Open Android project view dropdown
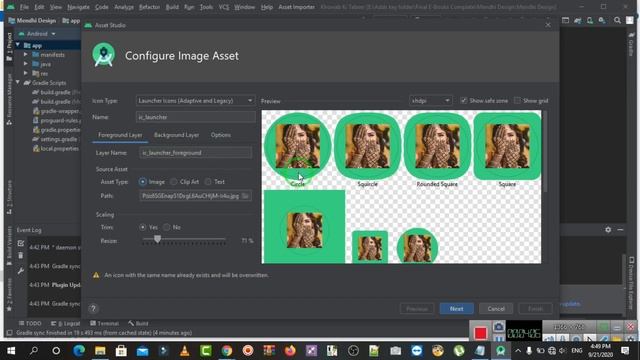This screenshot has height=360, width=640. pos(37,34)
